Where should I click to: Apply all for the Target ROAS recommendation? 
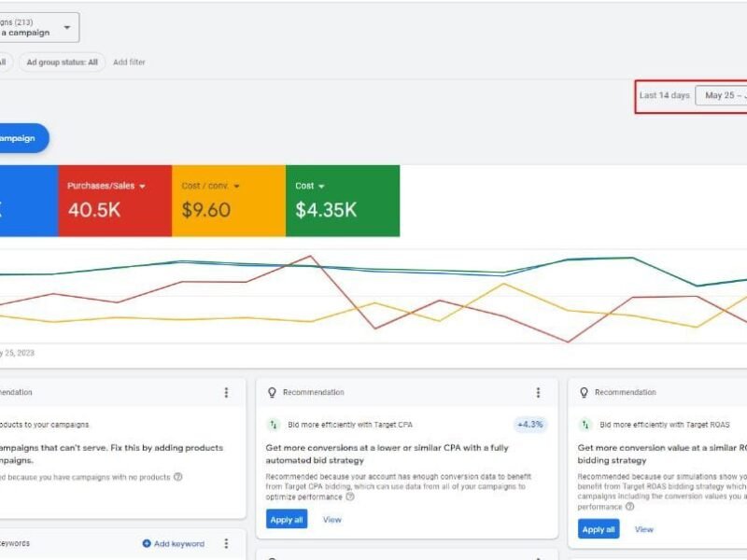point(598,529)
